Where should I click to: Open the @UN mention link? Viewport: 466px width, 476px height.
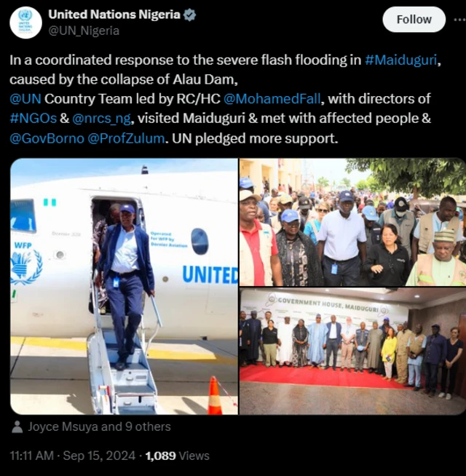[25, 99]
